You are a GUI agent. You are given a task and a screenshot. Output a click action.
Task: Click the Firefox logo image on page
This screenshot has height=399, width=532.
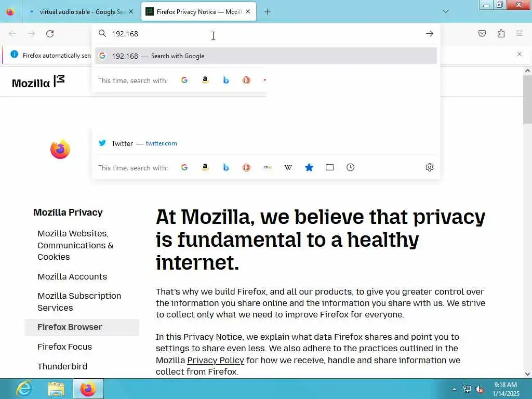pos(60,149)
